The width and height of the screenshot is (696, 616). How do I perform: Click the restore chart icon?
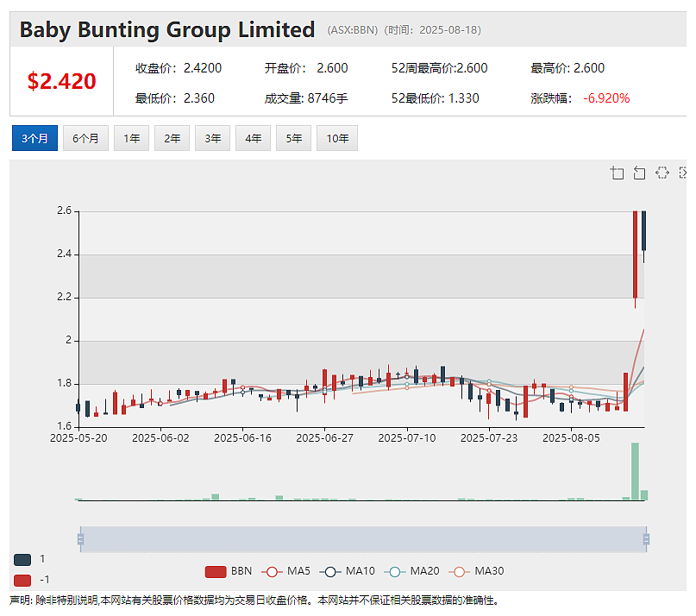click(662, 173)
